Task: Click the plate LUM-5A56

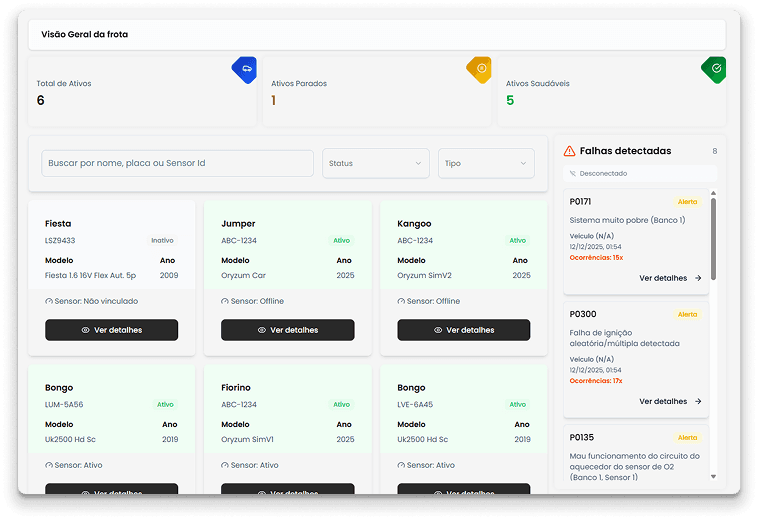Action: pyautogui.click(x=64, y=405)
